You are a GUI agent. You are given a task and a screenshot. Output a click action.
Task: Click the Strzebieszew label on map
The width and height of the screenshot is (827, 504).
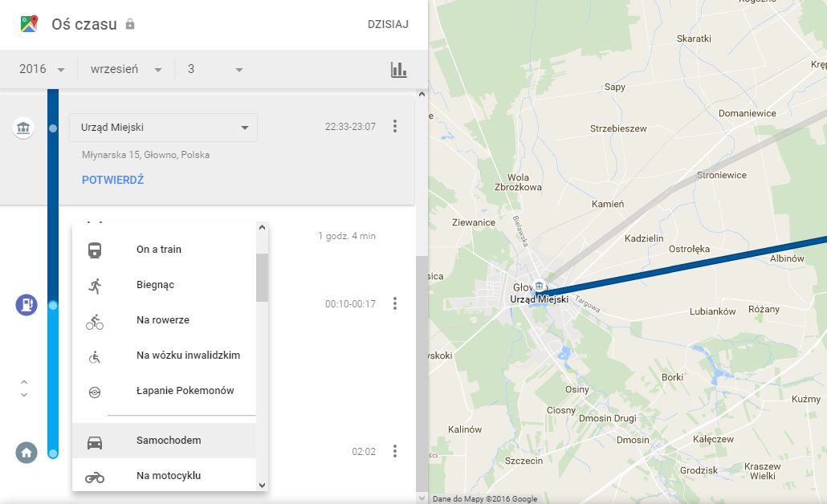pos(618,128)
